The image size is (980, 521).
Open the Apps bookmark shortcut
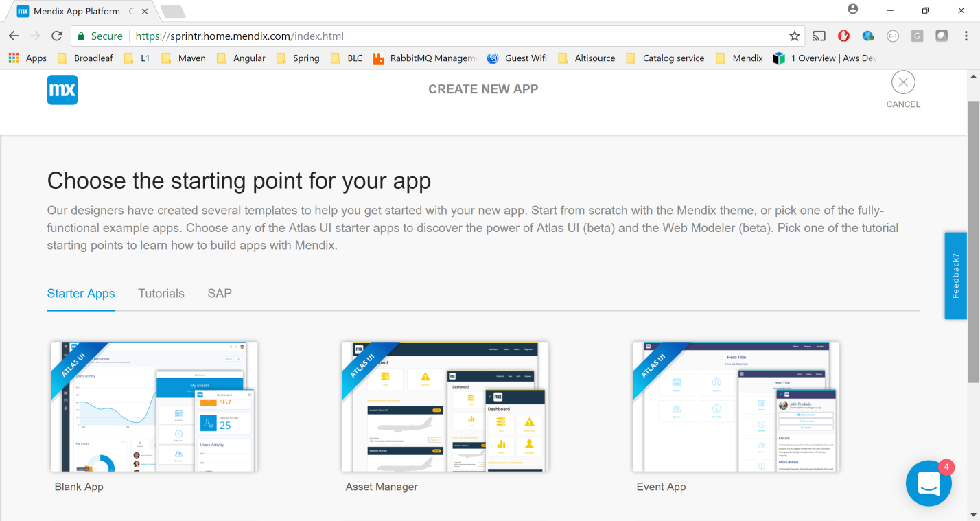pyautogui.click(x=28, y=58)
